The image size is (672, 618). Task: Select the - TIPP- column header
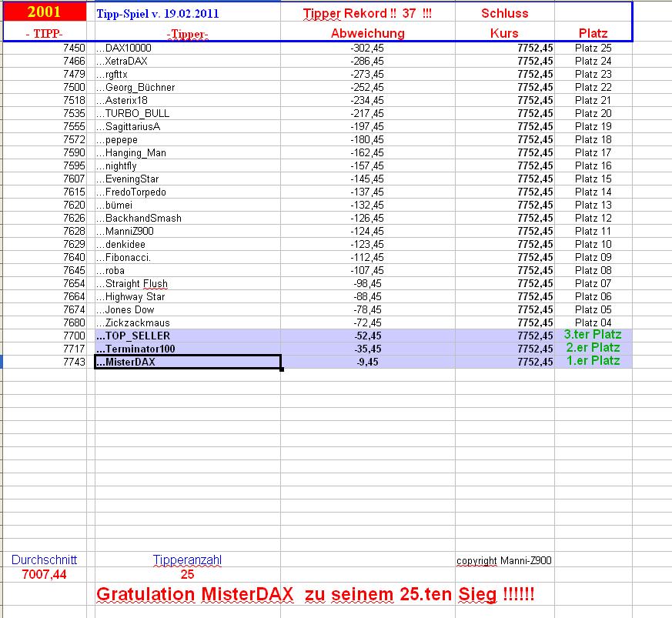(x=44, y=33)
